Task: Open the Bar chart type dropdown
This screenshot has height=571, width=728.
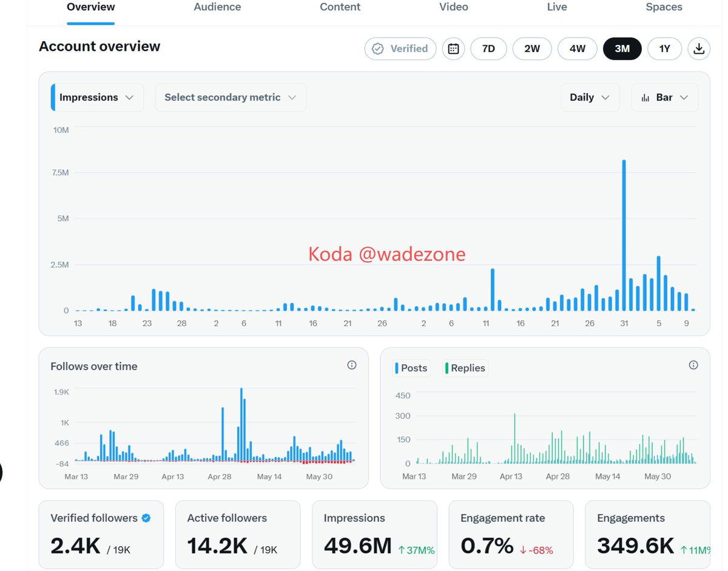Action: [x=665, y=98]
